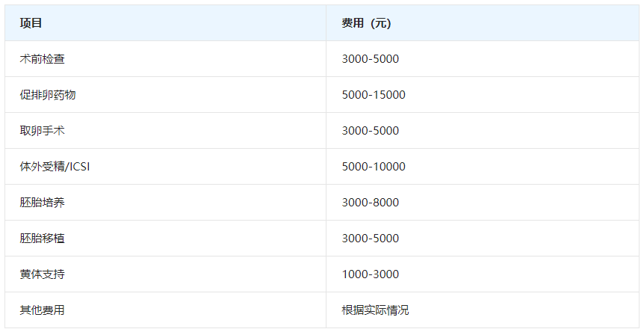Select the 其他费用 cell
This screenshot has height=332, width=644.
point(42,310)
